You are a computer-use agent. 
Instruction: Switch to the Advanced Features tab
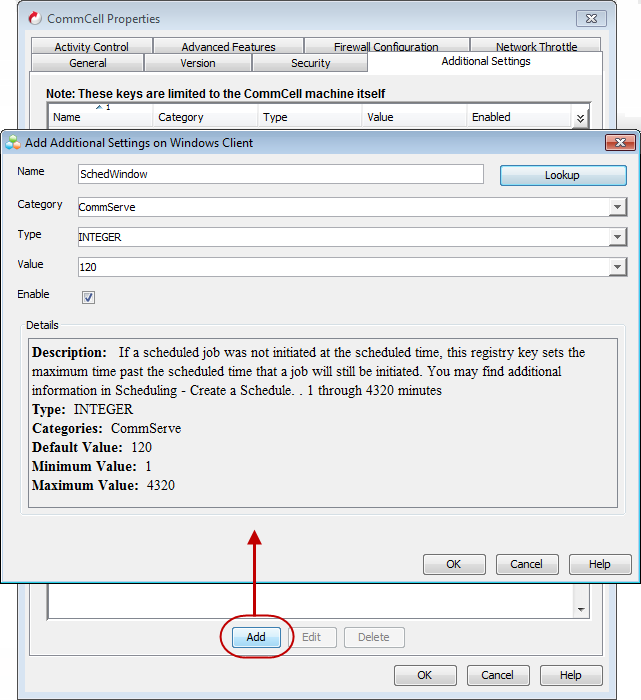tap(229, 46)
